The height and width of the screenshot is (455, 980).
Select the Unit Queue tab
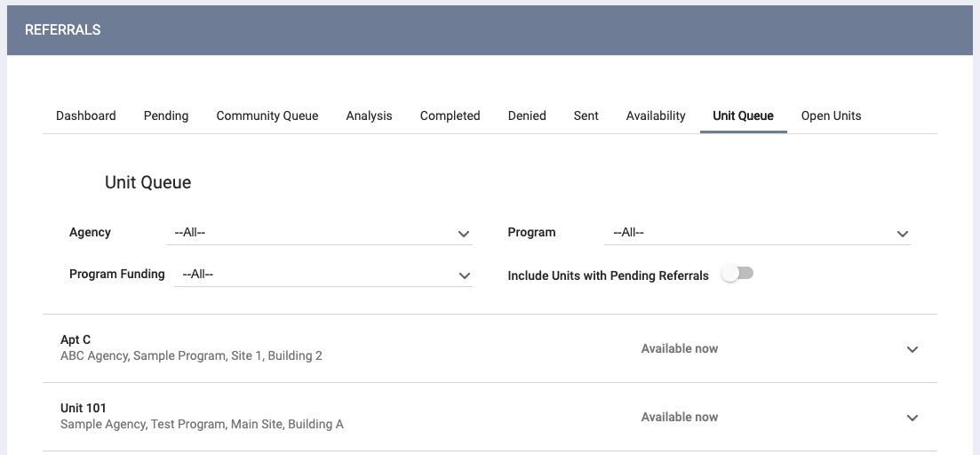743,116
